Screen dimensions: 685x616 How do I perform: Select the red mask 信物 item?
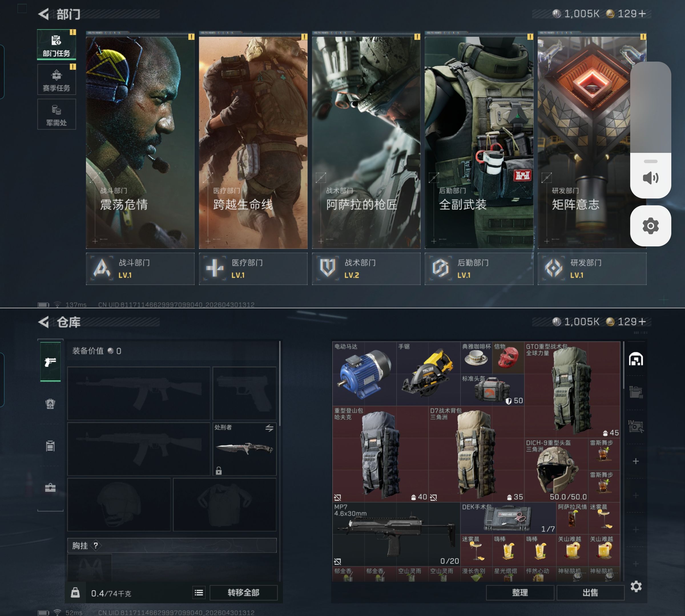(x=508, y=358)
